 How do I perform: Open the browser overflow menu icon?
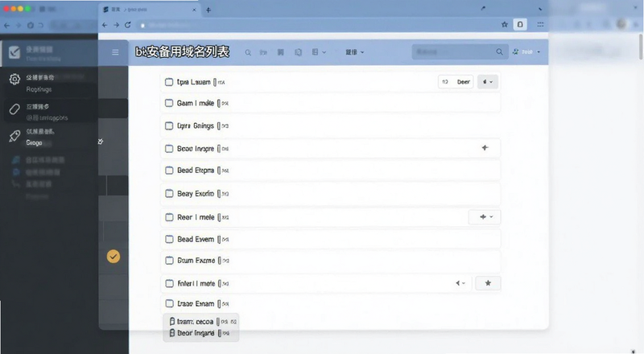[x=540, y=25]
